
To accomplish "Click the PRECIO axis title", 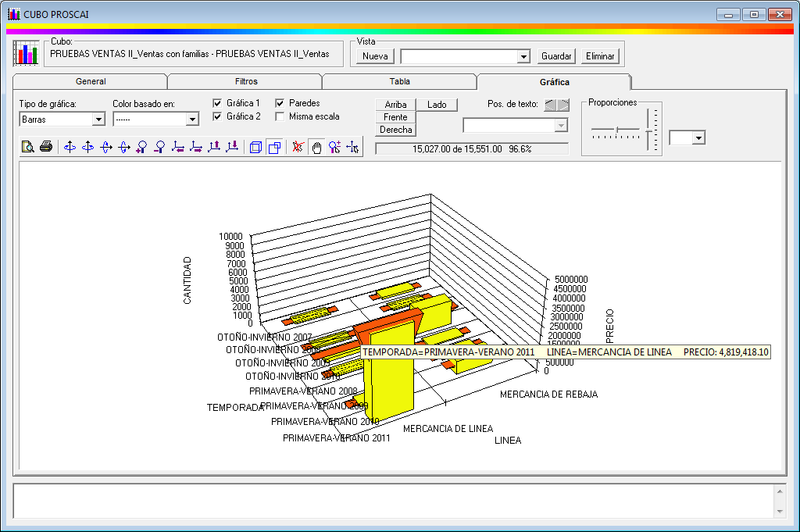I will point(609,326).
